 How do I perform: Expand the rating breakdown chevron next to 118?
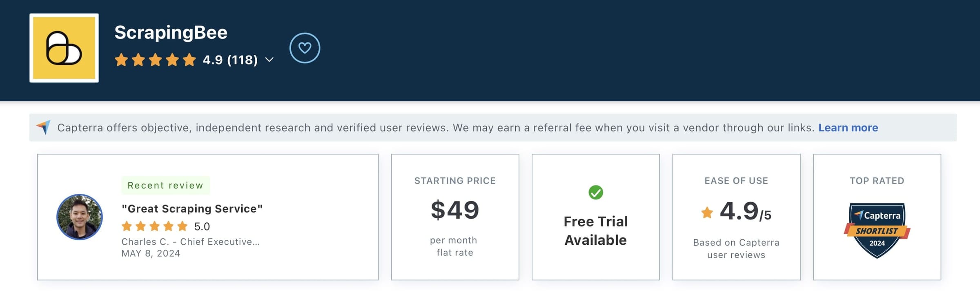269,60
